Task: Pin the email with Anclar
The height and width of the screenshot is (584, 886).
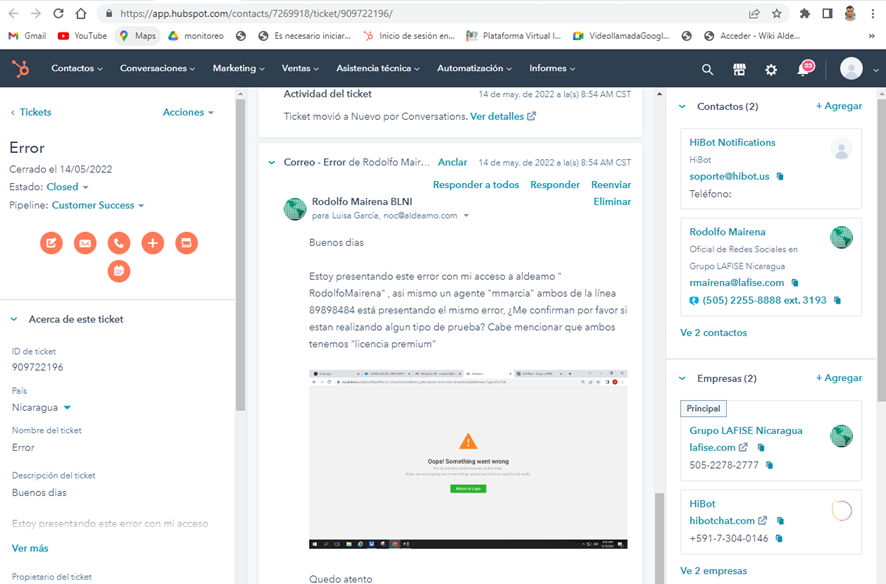Action: [x=453, y=163]
